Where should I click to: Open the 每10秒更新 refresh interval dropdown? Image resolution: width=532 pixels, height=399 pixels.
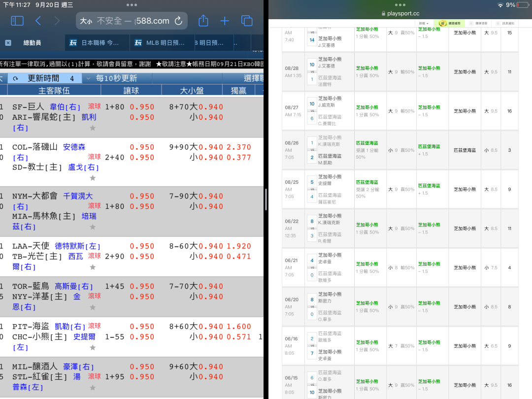[117, 78]
